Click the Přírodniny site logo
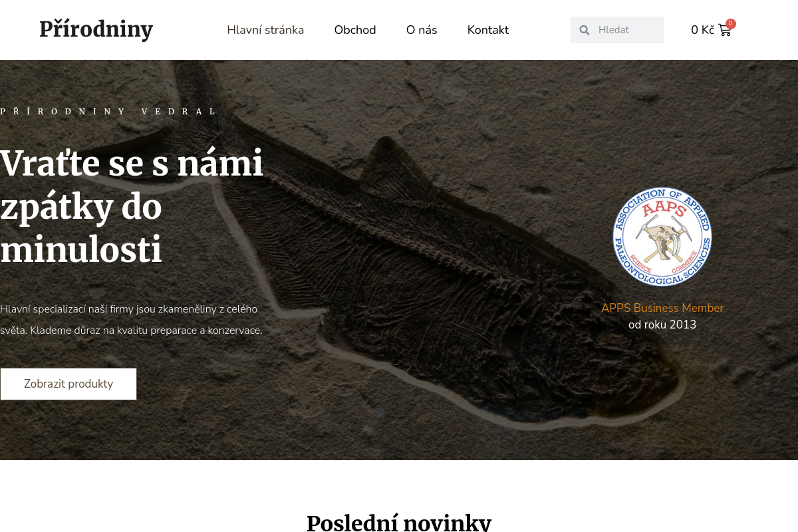Viewport: 798px width, 532px height. pos(96,29)
